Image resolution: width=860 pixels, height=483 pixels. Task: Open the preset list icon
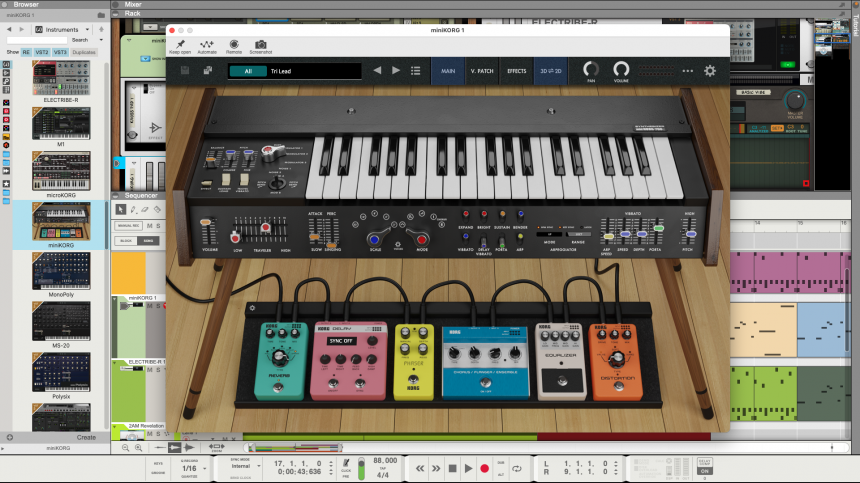[x=416, y=71]
